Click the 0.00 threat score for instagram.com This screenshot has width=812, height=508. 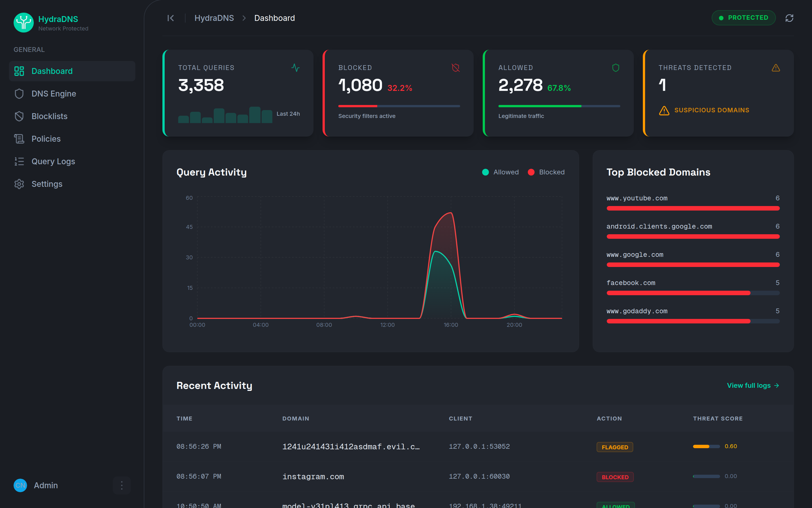[x=731, y=476]
